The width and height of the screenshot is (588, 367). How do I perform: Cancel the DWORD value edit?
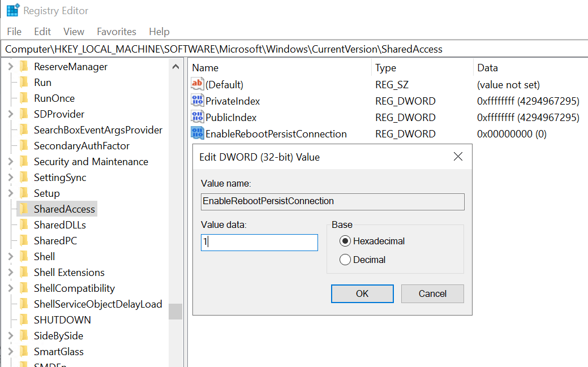(x=432, y=293)
